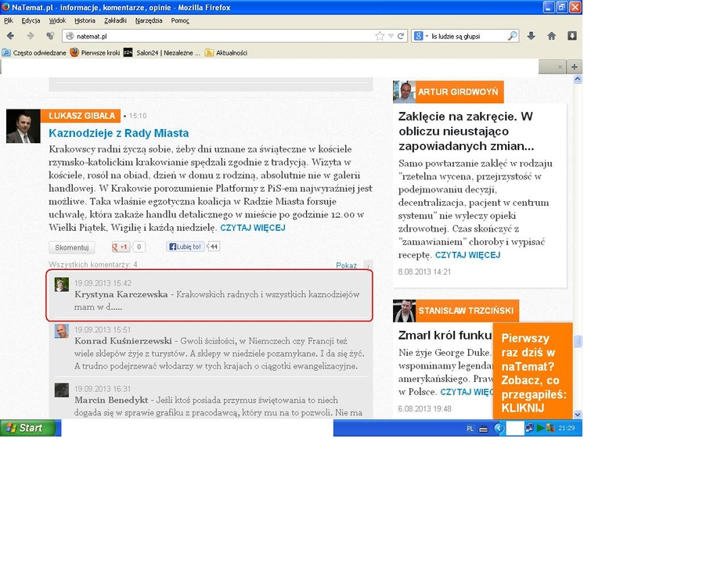Click the page vertical scrollbar thumb
Image resolution: width=728 pixels, height=582 pixels.
pos(578,341)
